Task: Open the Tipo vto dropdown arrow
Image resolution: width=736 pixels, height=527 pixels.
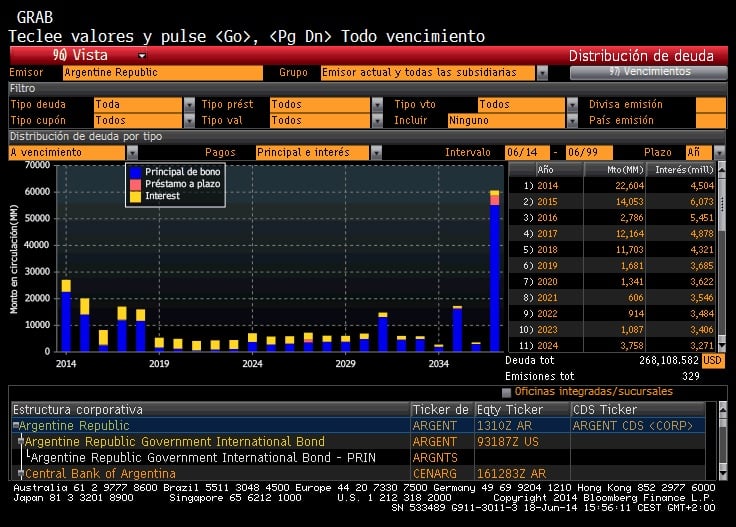Action: click(x=572, y=104)
